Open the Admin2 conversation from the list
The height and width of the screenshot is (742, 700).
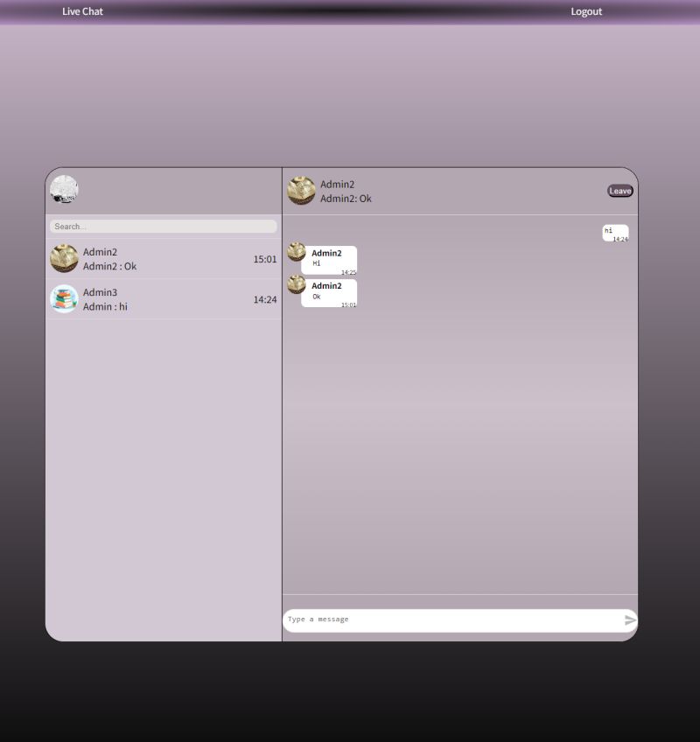(162, 259)
